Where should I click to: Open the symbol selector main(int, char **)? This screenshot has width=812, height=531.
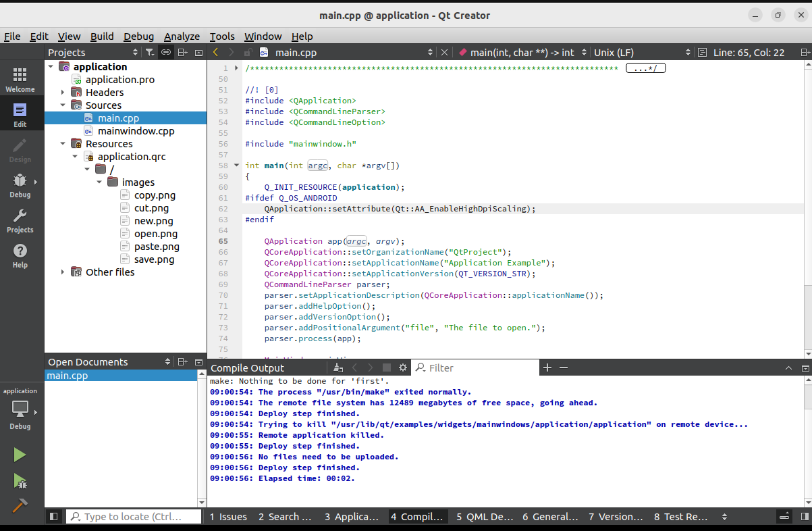522,52
